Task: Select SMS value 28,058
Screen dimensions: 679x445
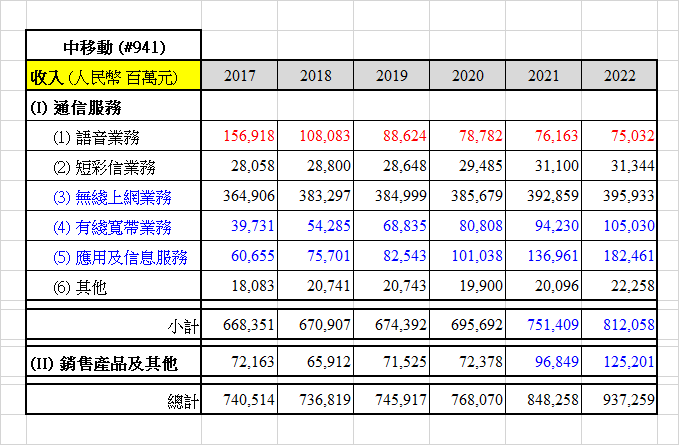Action: coord(252,166)
